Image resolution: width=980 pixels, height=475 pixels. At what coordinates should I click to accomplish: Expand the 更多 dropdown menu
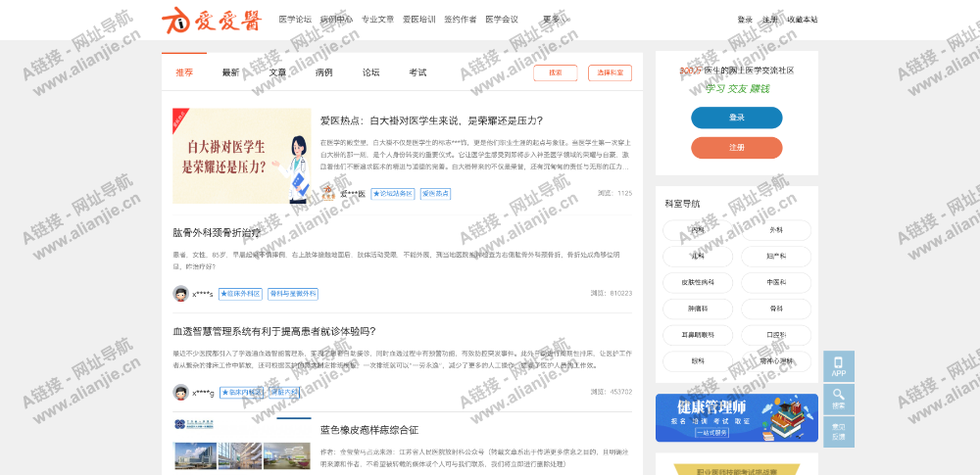[x=556, y=20]
